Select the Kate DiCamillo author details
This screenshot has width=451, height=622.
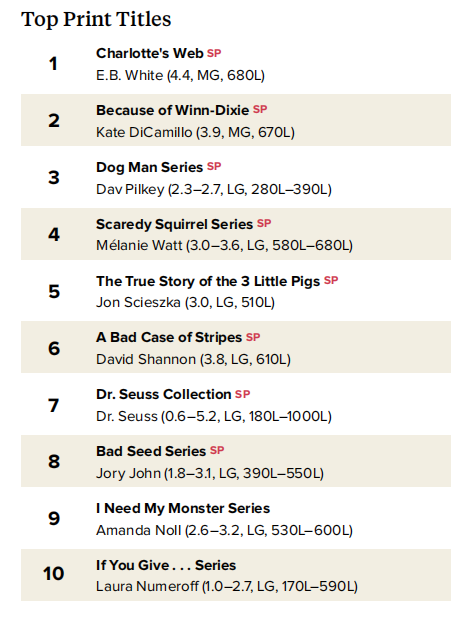click(195, 132)
